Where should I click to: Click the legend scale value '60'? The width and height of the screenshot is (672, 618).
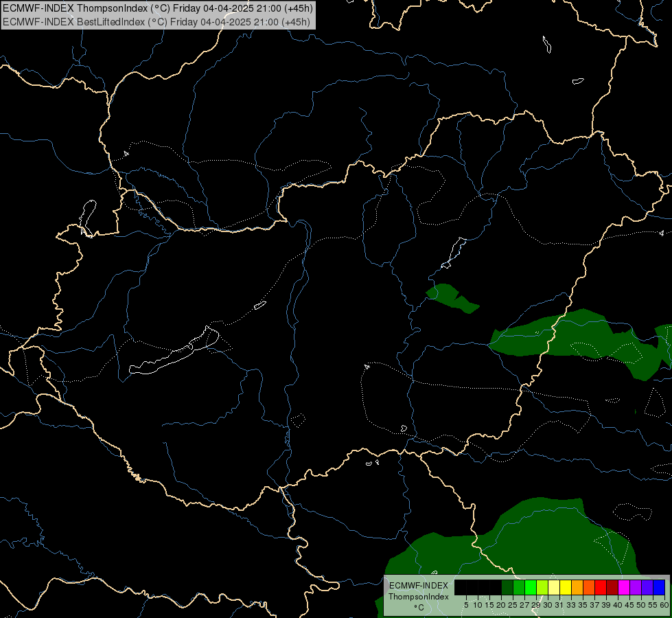click(664, 605)
